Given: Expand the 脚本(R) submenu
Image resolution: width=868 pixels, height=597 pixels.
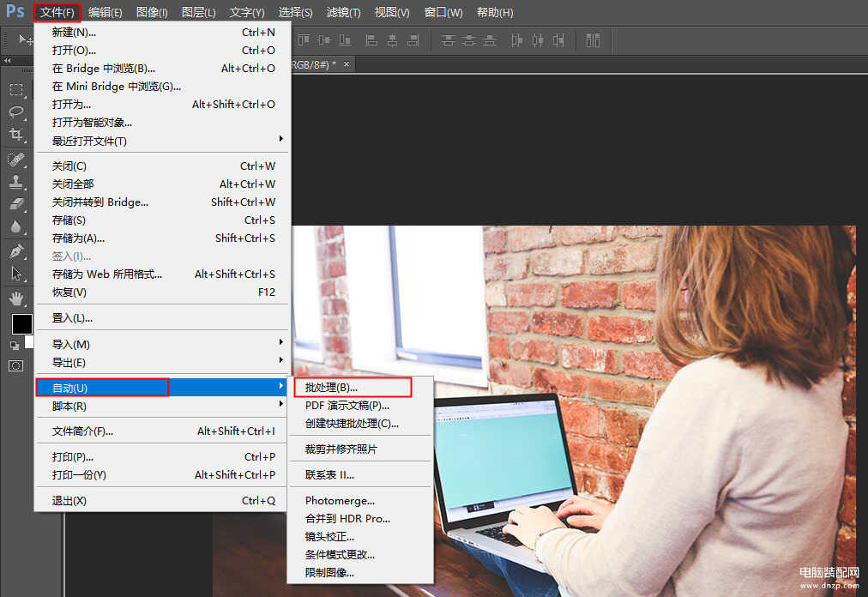Looking at the screenshot, I should 162,406.
